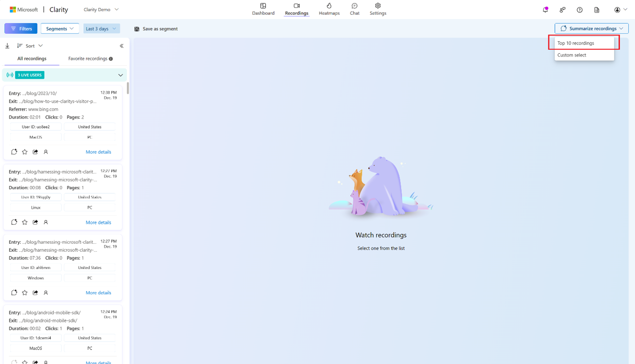The height and width of the screenshot is (364, 635).
Task: Click the User ID: ahl6mm tag
Action: [x=36, y=268]
